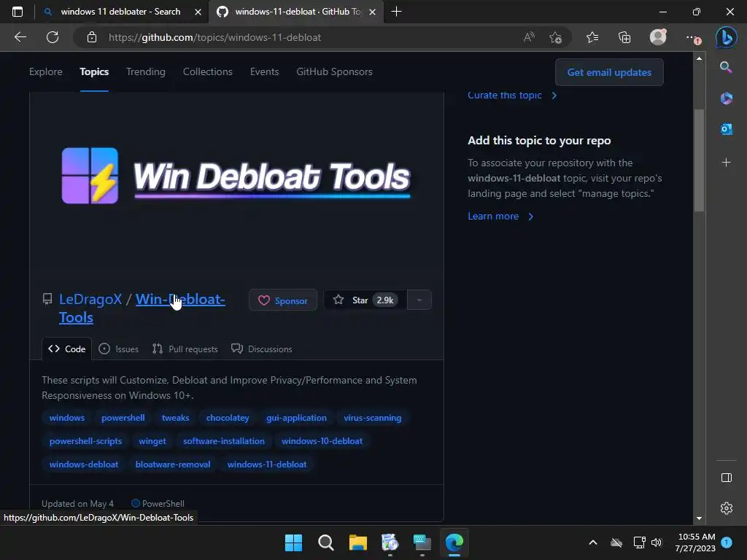The height and width of the screenshot is (560, 747).
Task: Open sidebar Search icon
Action: coord(726,67)
